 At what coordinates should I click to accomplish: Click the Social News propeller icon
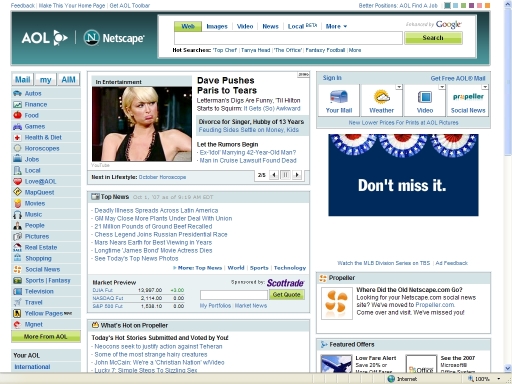17,269
